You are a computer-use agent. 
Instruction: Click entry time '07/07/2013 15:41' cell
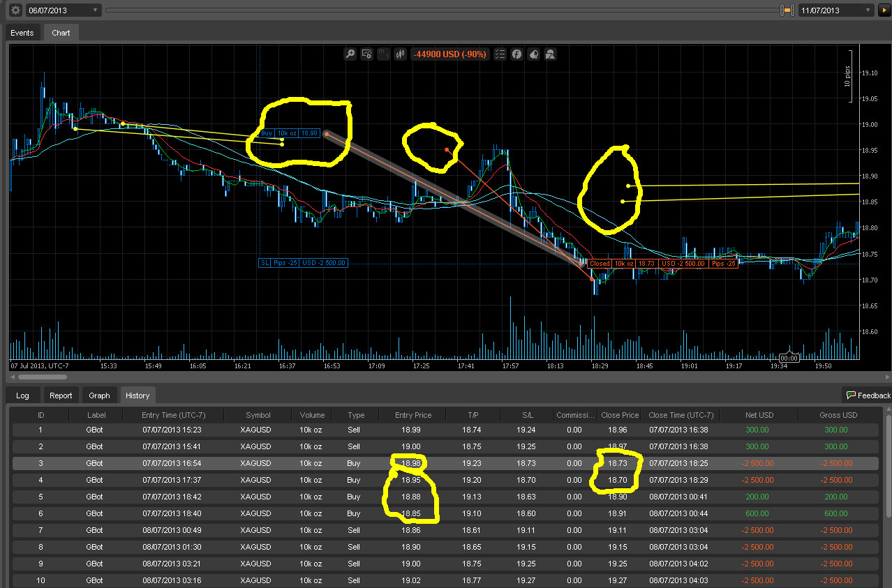tap(173, 446)
